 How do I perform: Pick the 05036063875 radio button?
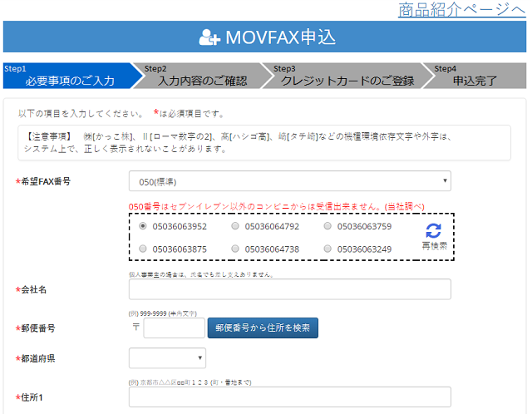pyautogui.click(x=144, y=249)
